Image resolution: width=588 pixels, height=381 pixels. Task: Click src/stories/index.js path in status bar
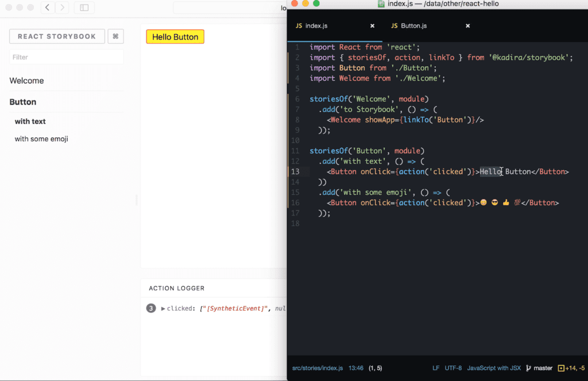[317, 368]
